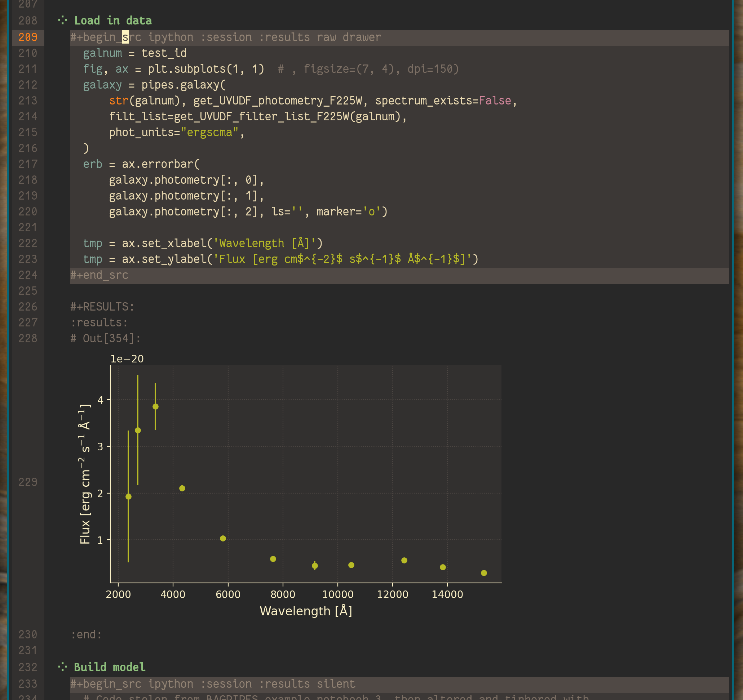The height and width of the screenshot is (700, 743).
Task: Toggle the :results: drawer line
Action: pos(99,322)
